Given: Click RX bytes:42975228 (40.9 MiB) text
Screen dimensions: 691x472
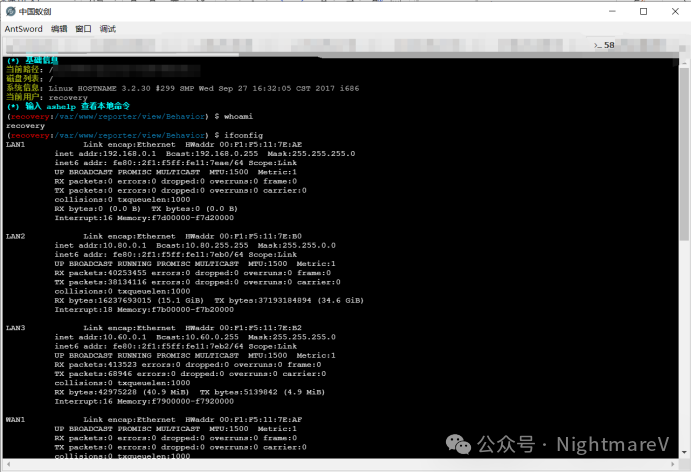Looking at the screenshot, I should 122,392.
